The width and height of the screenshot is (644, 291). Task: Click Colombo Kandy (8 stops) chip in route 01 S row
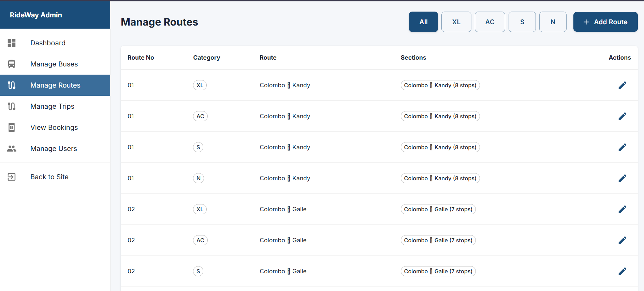tap(440, 147)
